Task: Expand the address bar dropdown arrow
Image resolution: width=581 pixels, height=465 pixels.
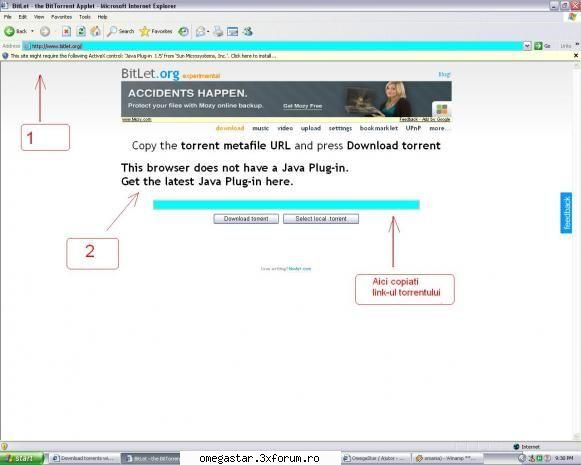Action: pyautogui.click(x=527, y=46)
